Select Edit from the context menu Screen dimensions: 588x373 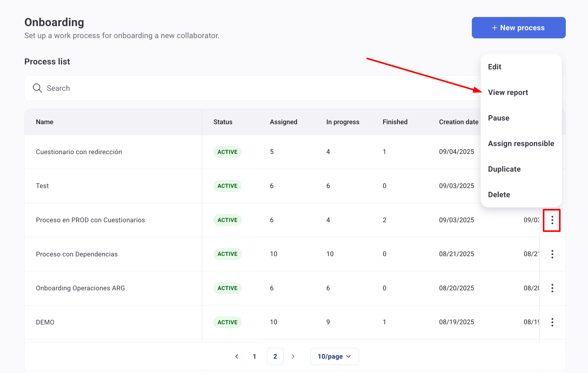click(495, 67)
